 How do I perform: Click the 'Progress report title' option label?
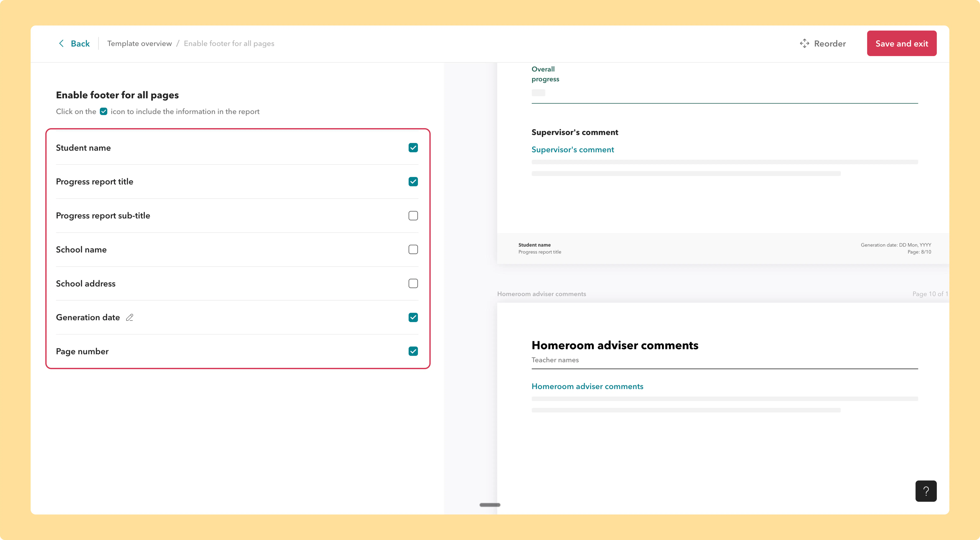(x=94, y=182)
